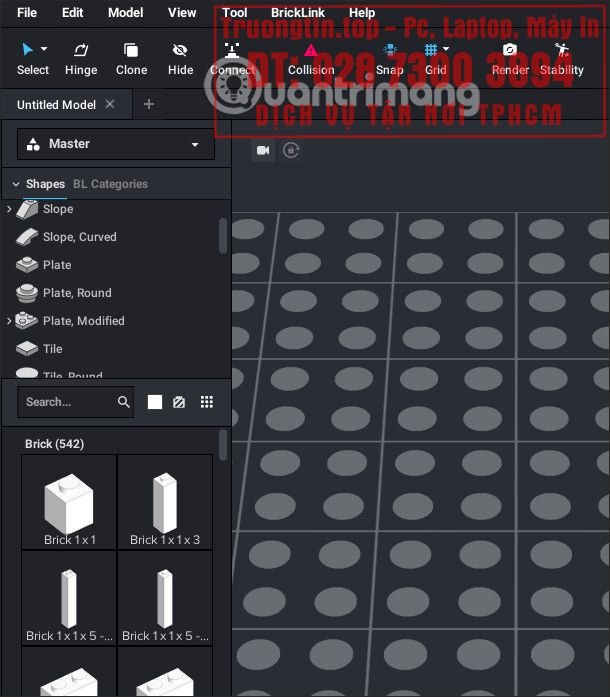Switch to BL Categories tab
The image size is (610, 697).
pos(110,184)
